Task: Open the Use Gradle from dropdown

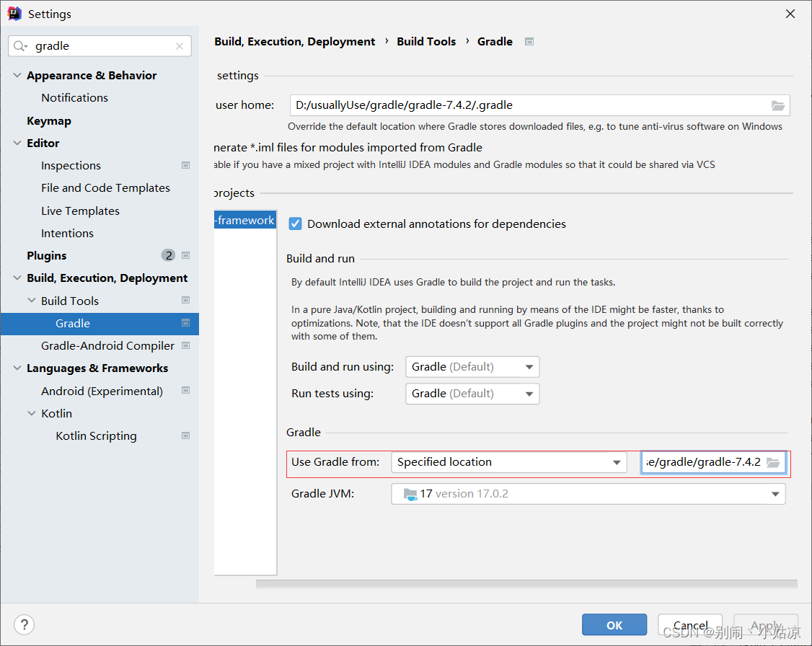Action: pyautogui.click(x=508, y=462)
